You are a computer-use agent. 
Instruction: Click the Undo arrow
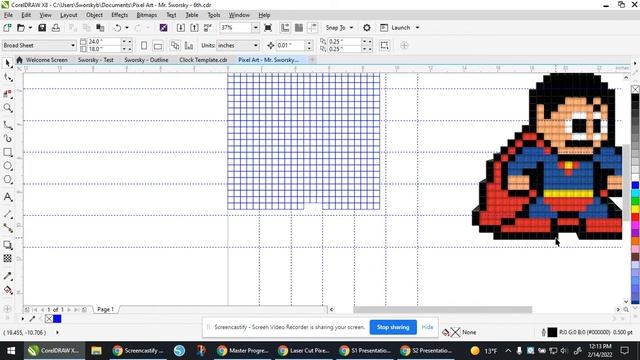pos(117,28)
